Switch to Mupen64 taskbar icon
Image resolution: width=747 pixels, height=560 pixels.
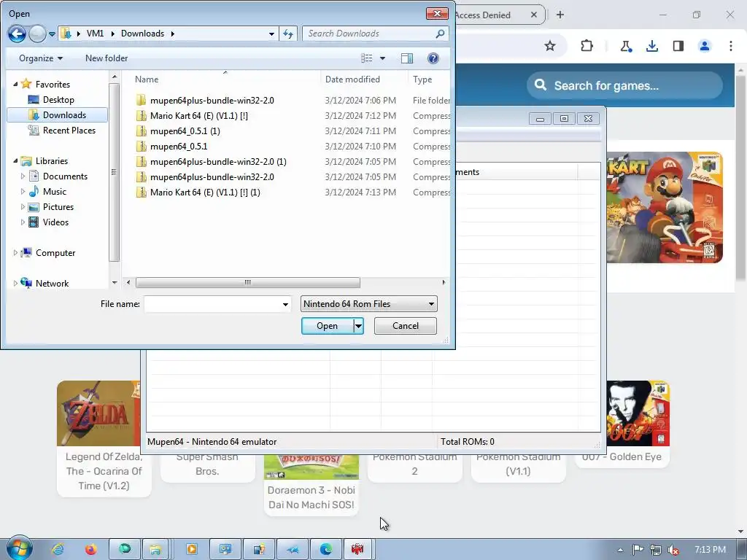tap(357, 549)
